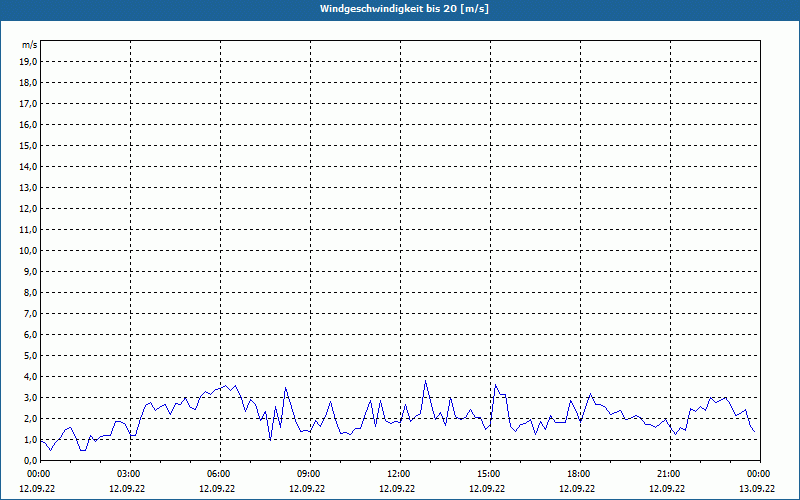
Task: Click the 12.09.22 date below 18:00
Action: click(577, 488)
